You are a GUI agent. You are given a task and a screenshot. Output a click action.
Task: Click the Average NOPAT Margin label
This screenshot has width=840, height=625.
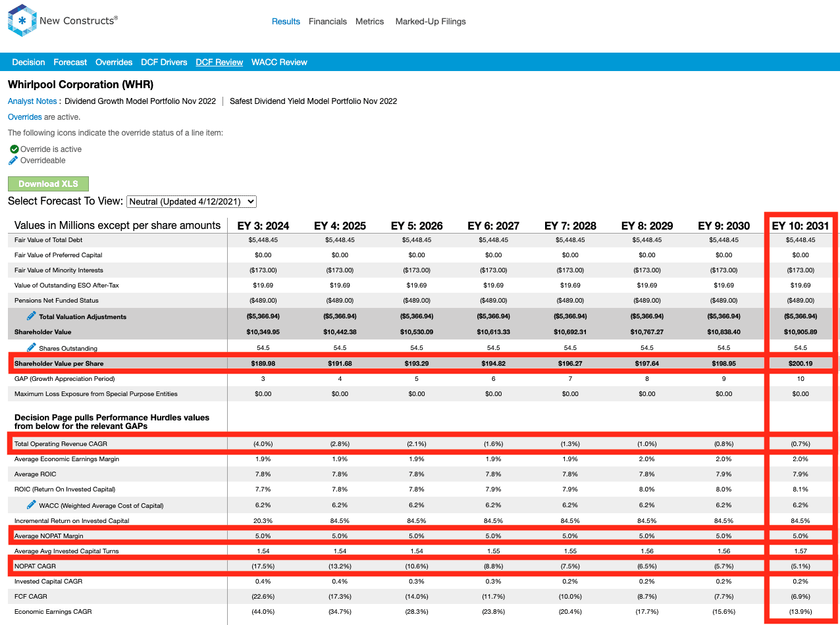tap(49, 536)
